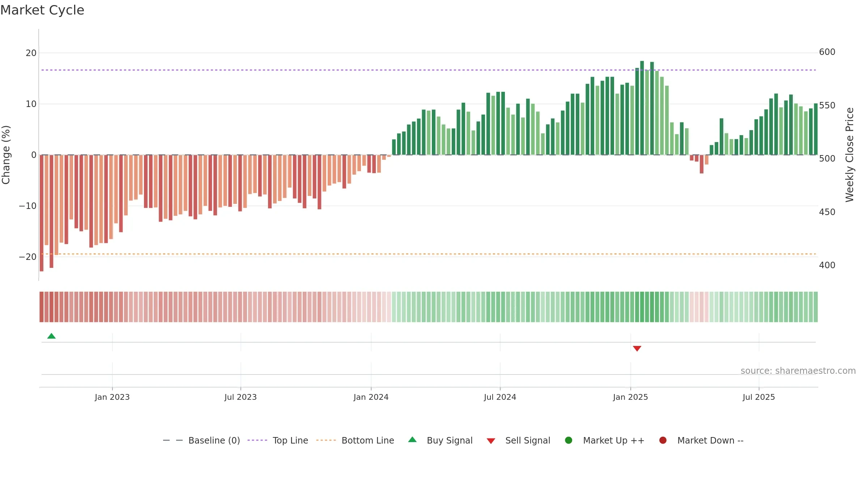Click the Jan 2023 x-axis label
The height and width of the screenshot is (488, 868).
pos(112,397)
